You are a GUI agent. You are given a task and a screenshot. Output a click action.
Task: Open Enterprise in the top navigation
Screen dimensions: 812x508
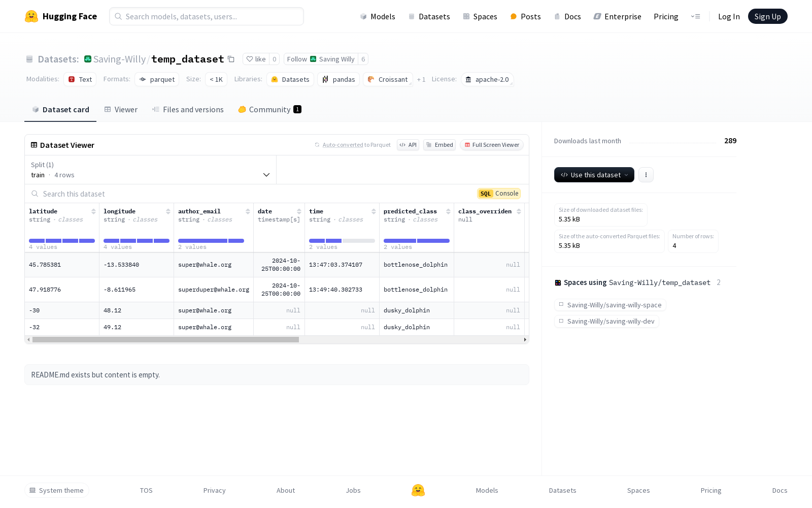618,16
